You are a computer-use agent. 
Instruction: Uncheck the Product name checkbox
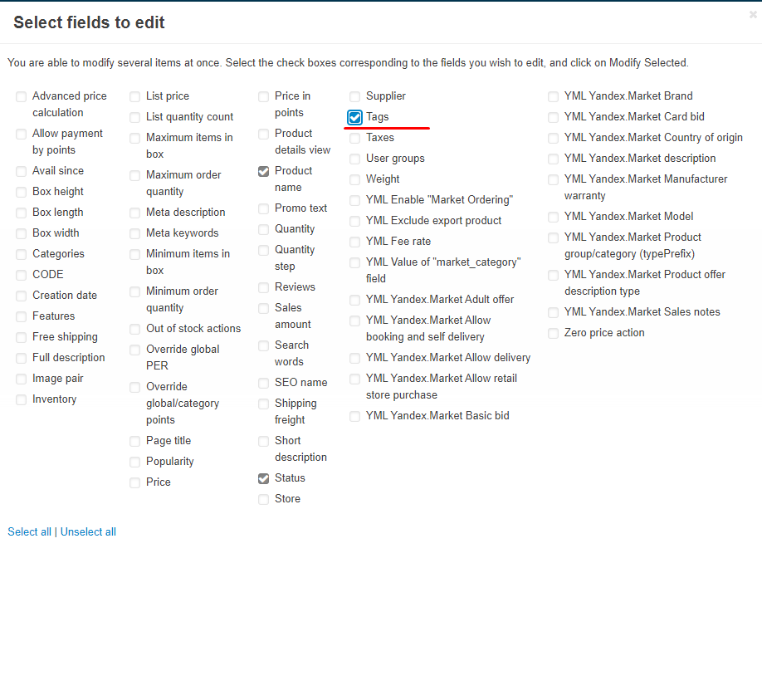click(x=263, y=172)
